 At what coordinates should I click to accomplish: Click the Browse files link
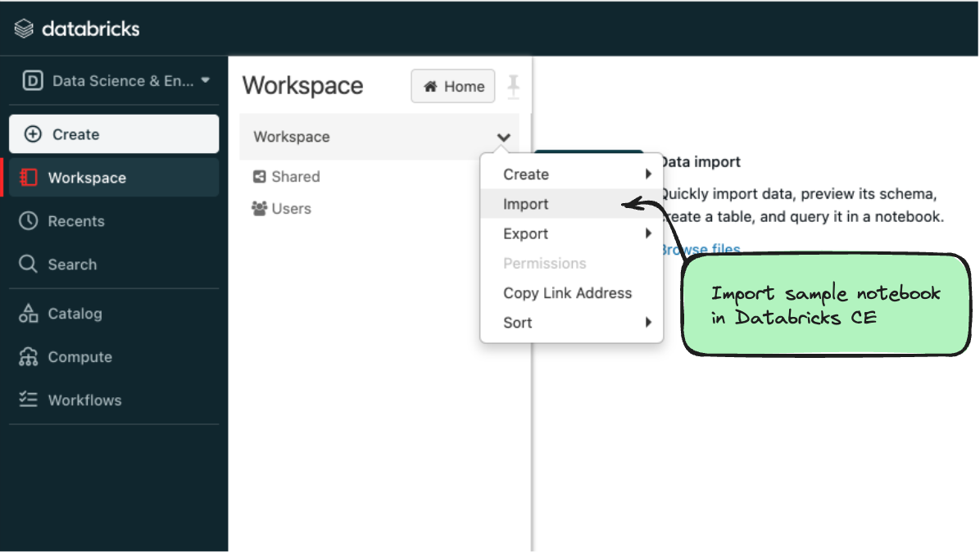[x=701, y=250]
